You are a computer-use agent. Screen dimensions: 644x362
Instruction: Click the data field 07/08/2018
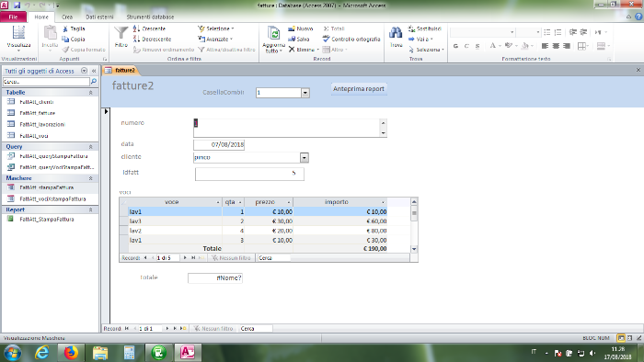(x=219, y=145)
